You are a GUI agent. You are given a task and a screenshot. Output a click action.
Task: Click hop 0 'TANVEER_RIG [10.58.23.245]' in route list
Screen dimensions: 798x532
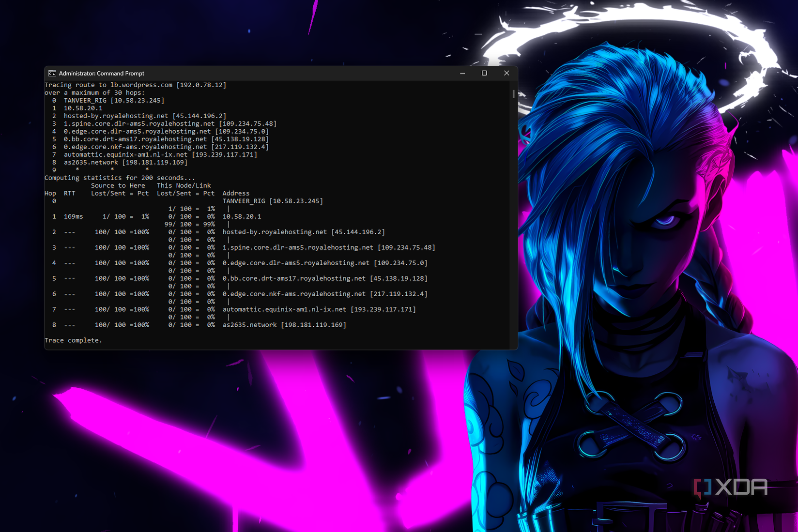(114, 101)
